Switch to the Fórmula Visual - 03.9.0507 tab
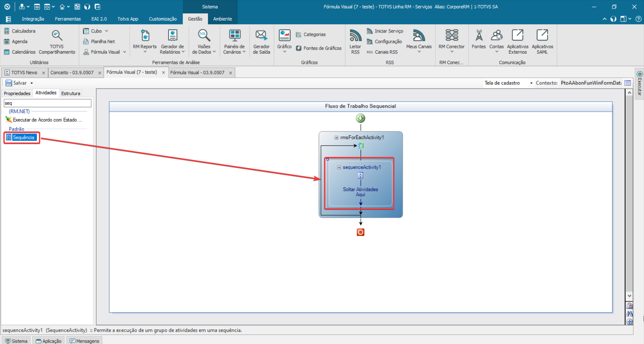 coord(197,72)
